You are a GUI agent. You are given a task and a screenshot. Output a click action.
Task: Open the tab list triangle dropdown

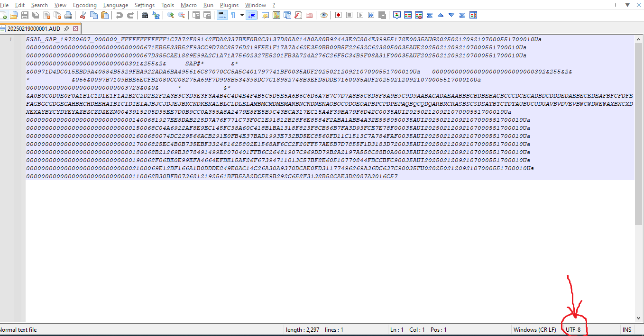[x=627, y=5]
